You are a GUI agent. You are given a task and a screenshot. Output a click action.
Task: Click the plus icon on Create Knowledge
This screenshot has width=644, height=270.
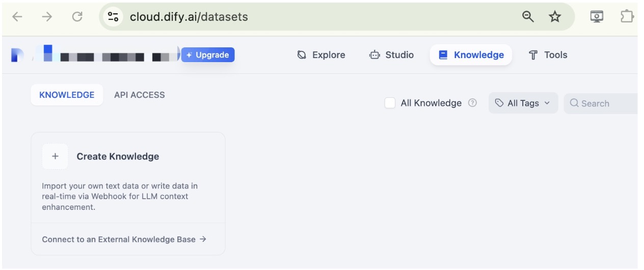coord(55,156)
